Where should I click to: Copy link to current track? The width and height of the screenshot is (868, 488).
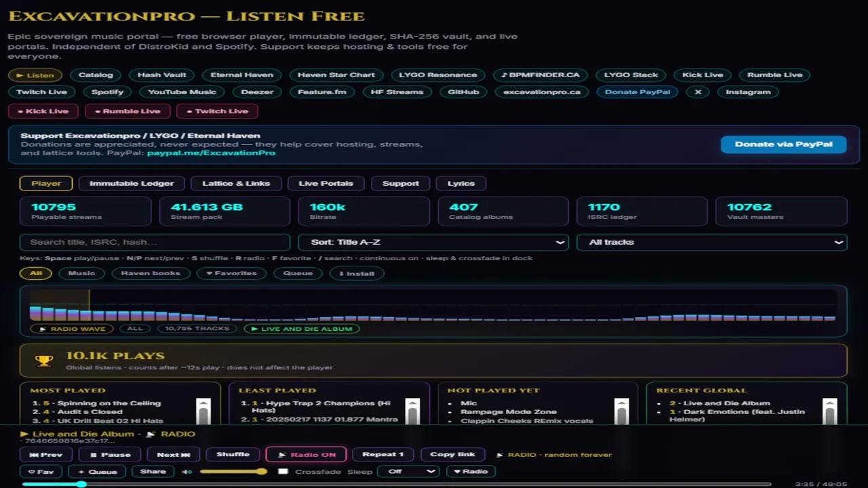(452, 455)
